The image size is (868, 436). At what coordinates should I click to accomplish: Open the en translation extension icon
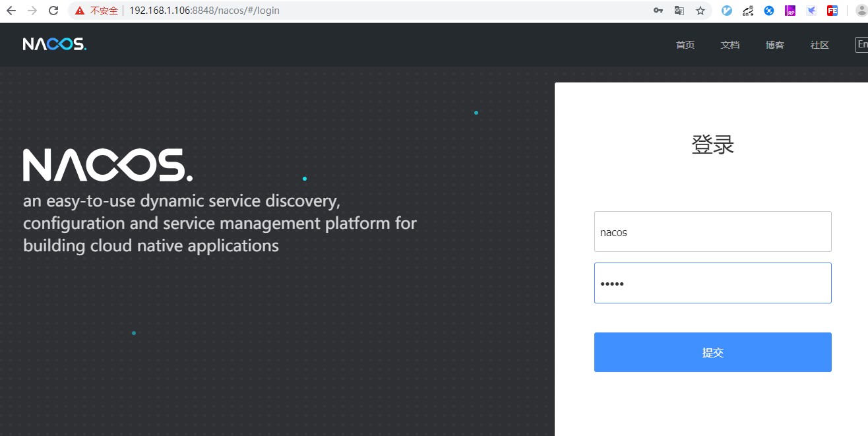point(748,11)
